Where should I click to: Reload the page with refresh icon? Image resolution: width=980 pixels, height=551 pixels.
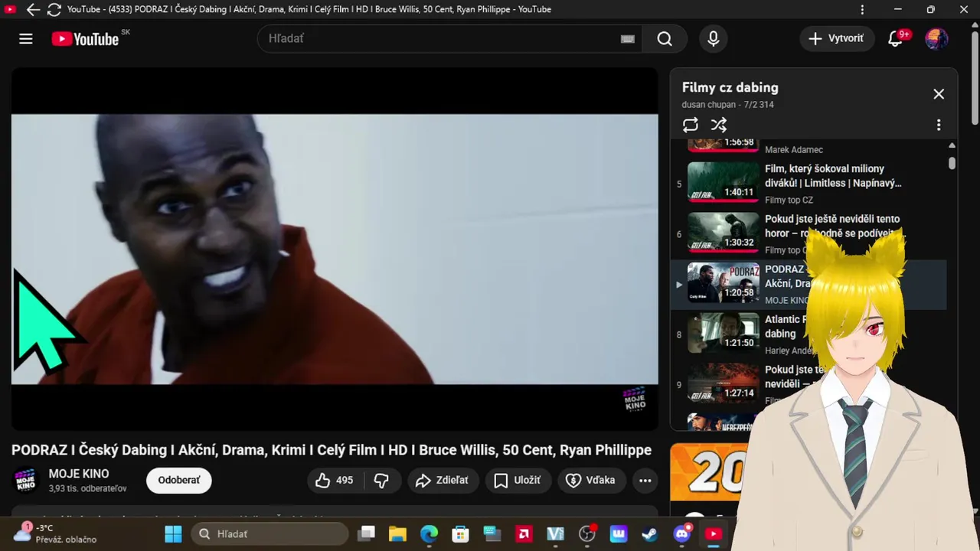pos(54,10)
